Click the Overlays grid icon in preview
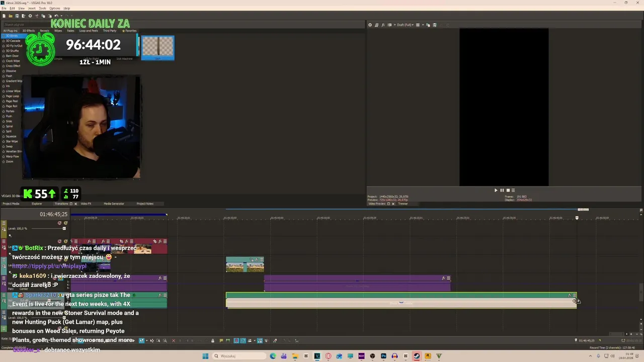This screenshot has width=644, height=362. (x=418, y=25)
